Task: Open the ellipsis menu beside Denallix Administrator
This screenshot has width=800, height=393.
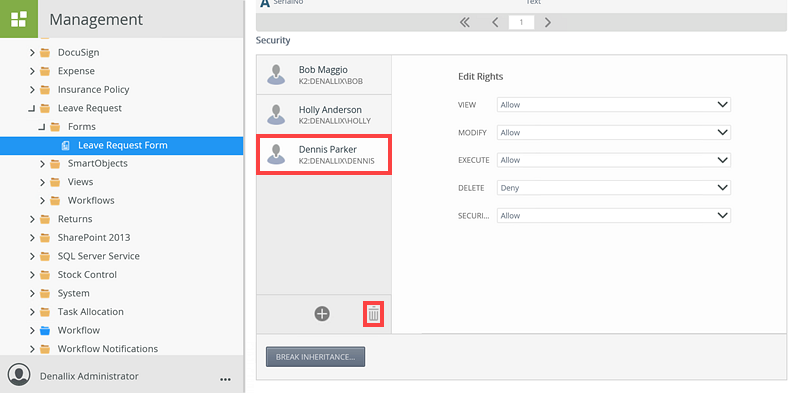Action: pos(225,379)
